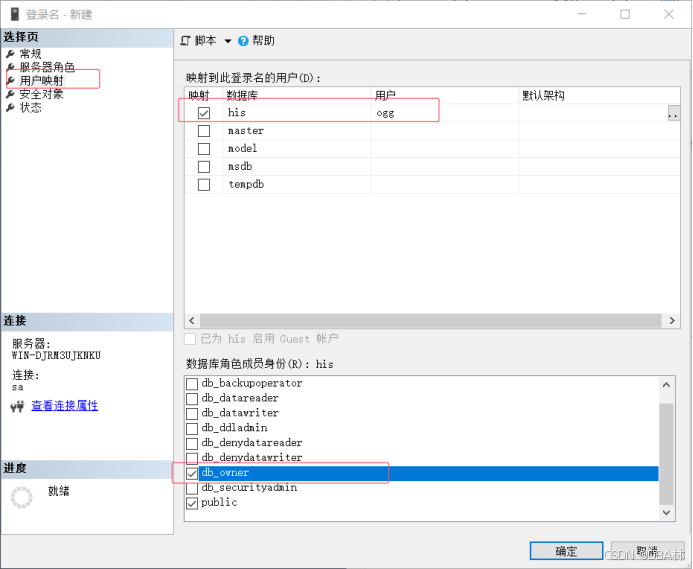This screenshot has width=693, height=569.
Task: Check the map checkbox for model database
Action: tap(204, 149)
